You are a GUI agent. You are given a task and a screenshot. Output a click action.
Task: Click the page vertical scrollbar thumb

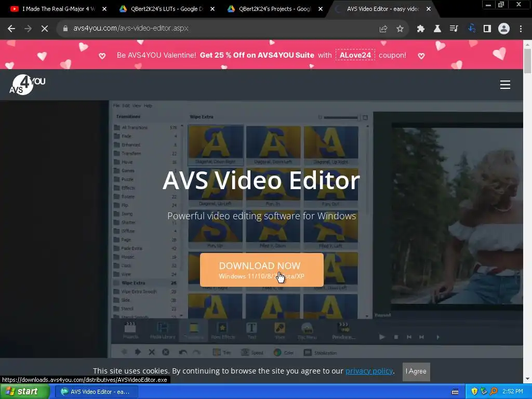(528, 61)
